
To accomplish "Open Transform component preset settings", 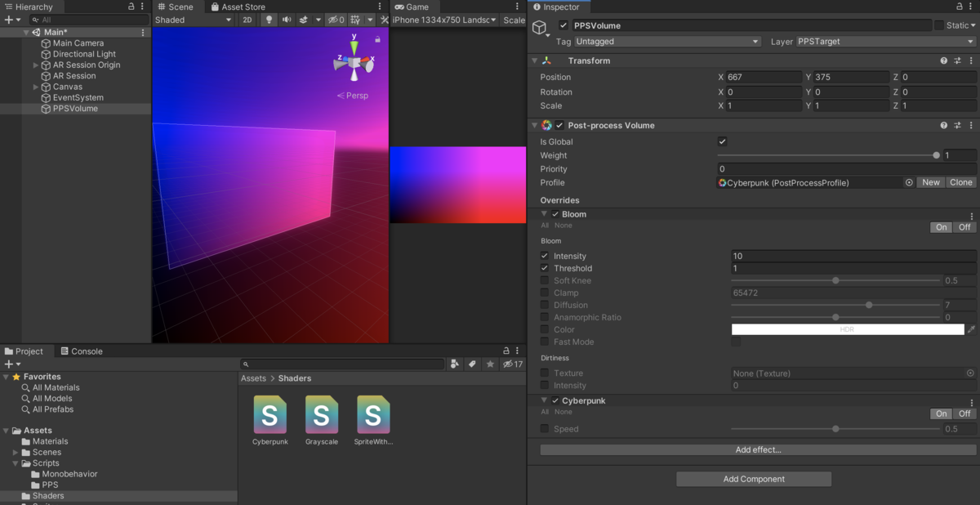I will pyautogui.click(x=958, y=60).
